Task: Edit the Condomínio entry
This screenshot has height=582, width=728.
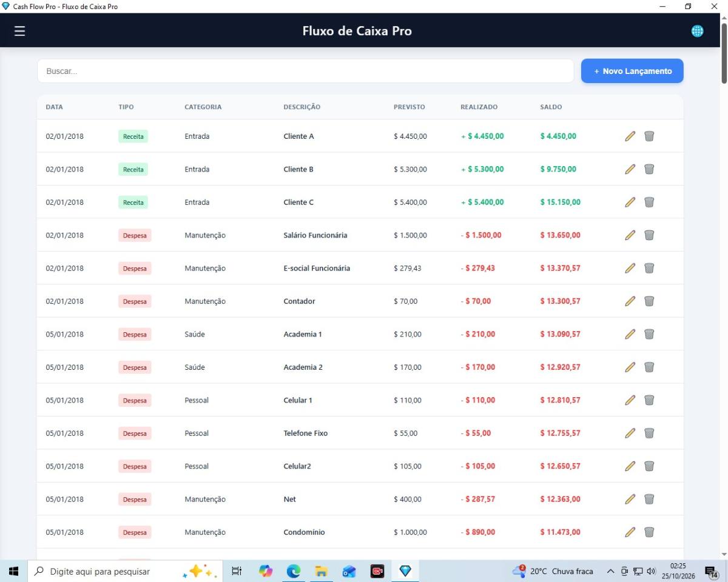Action: coord(630,532)
